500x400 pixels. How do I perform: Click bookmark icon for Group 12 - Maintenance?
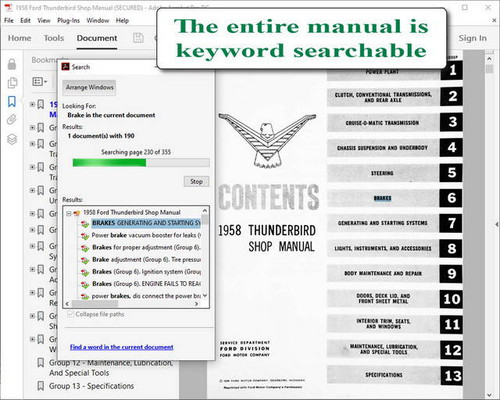[x=40, y=363]
